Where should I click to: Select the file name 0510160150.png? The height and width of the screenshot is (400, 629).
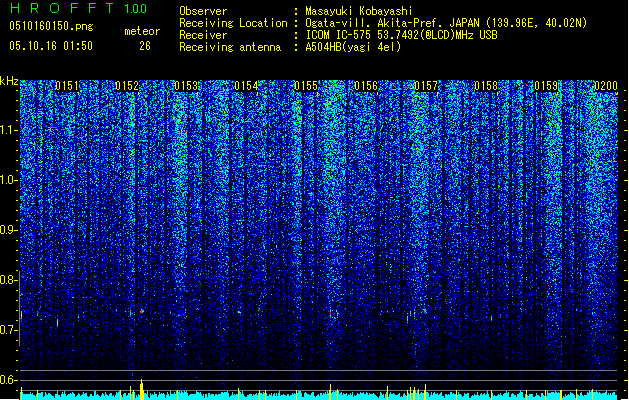pyautogui.click(x=51, y=27)
